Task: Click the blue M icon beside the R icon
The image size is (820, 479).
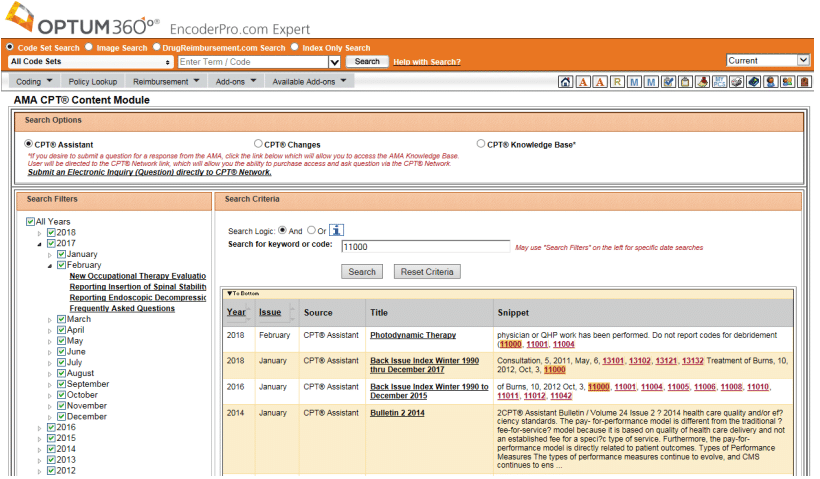Action: (634, 82)
